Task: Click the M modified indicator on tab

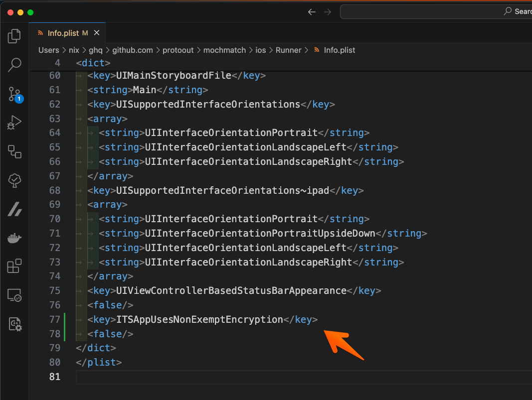Action: pyautogui.click(x=85, y=33)
